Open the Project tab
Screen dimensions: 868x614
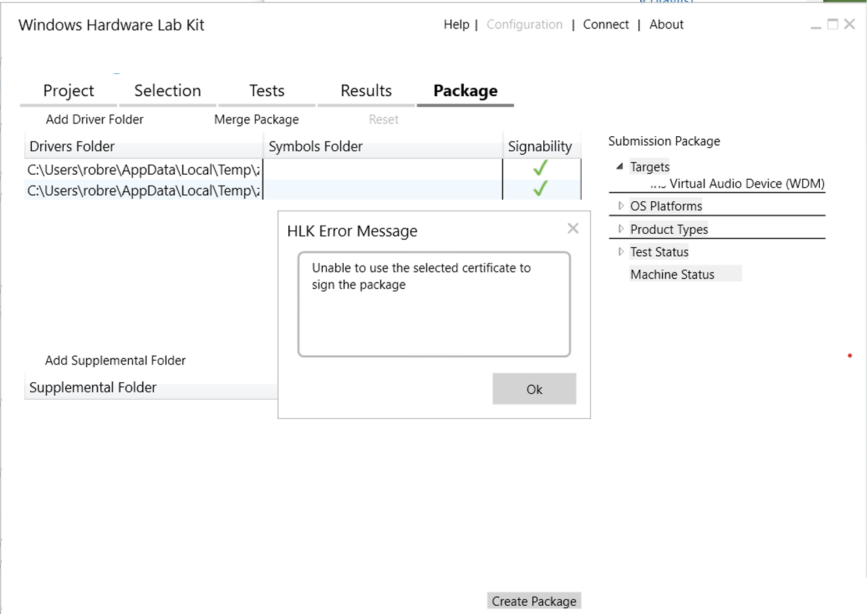pyautogui.click(x=68, y=90)
